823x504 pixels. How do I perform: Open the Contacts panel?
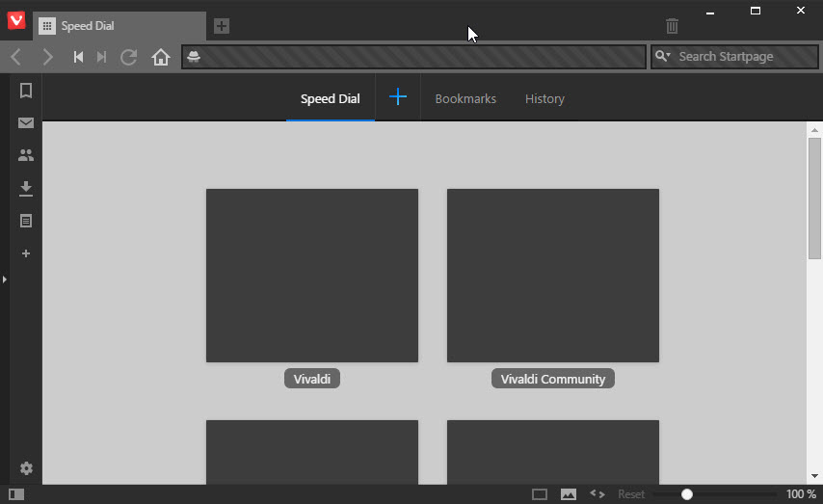[26, 155]
